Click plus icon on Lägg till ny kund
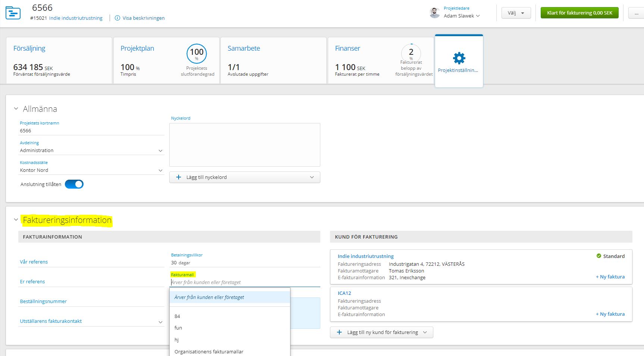Viewport: 644px width, 356px height. 339,333
